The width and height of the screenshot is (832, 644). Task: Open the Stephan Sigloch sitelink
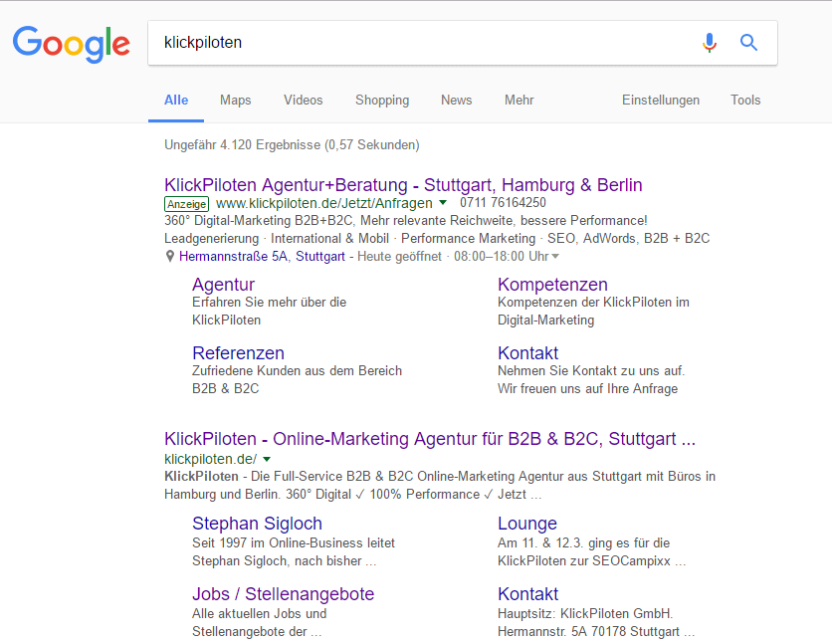coord(257,523)
